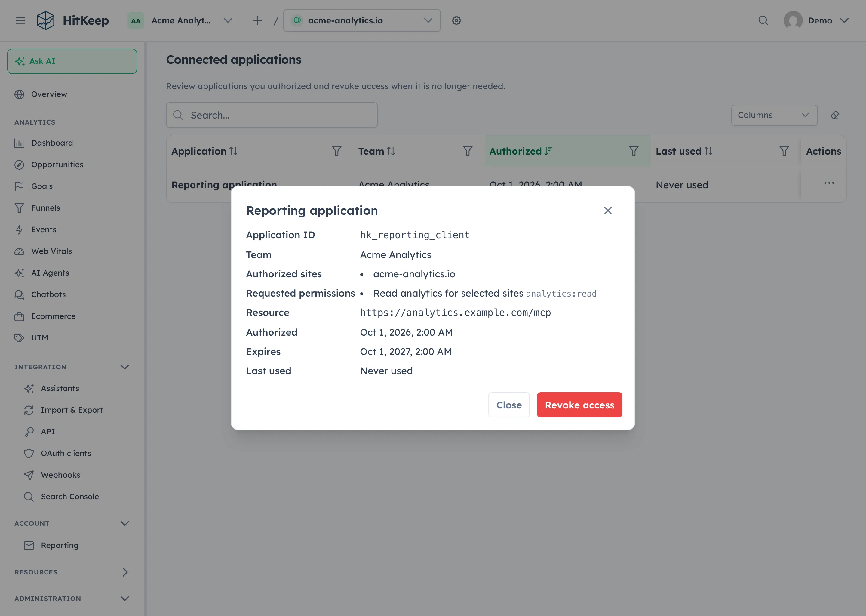Open AI Agents in sidebar

click(x=72, y=273)
